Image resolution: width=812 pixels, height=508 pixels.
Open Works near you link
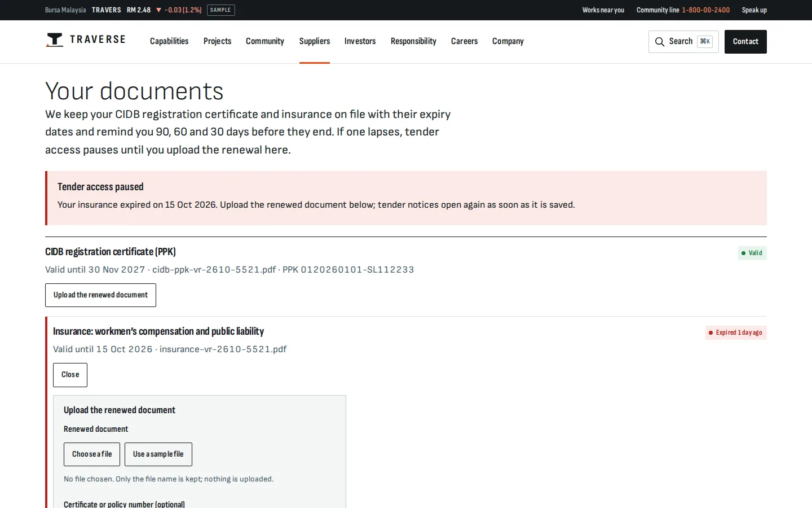tap(603, 10)
